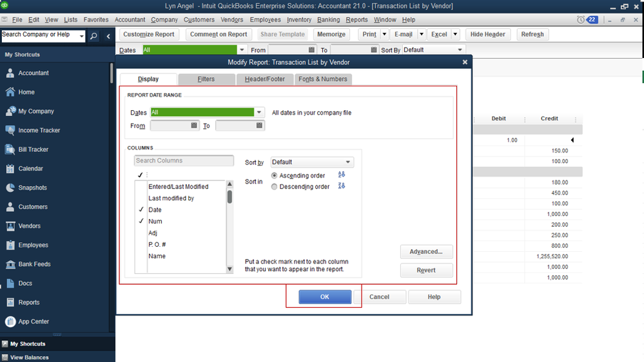Viewport: 644px width, 362px height.
Task: Open Reports in the sidebar
Action: coord(29,303)
